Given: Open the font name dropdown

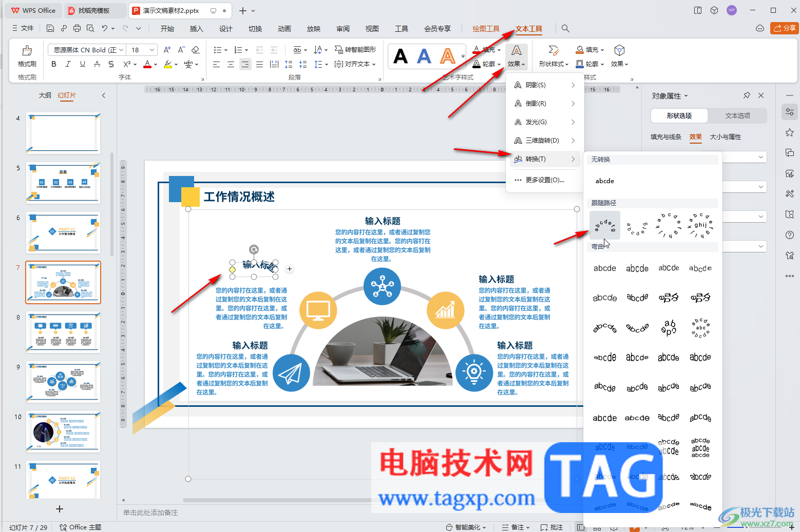Looking at the screenshot, I should click(121, 50).
